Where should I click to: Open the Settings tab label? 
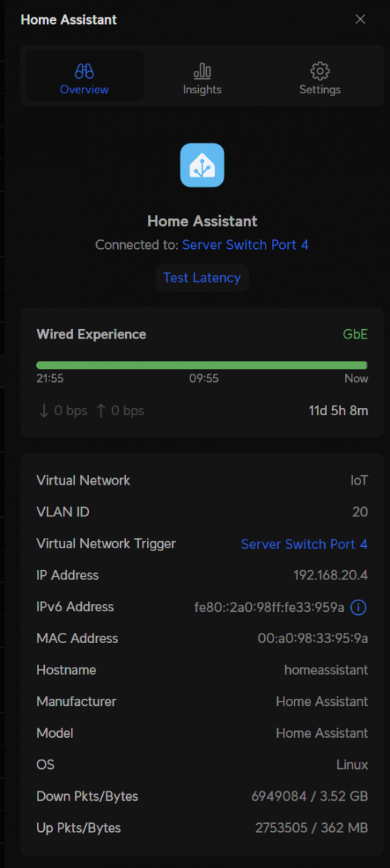pos(320,90)
